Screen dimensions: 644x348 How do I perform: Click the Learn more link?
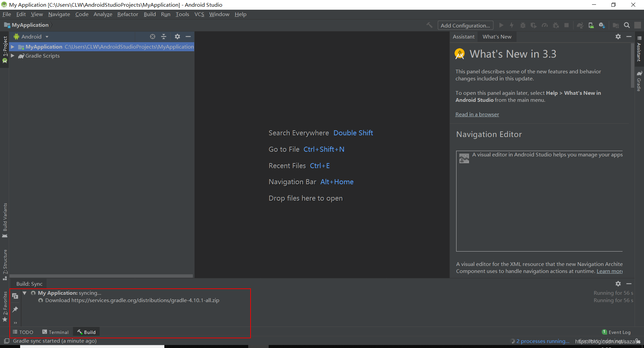point(609,271)
